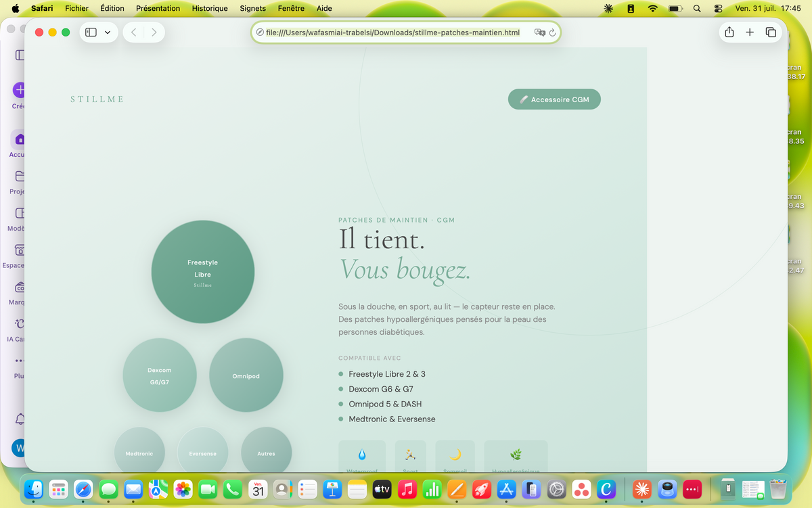This screenshot has height=508, width=812.
Task: Open Apple TV from the Dock
Action: [382, 489]
